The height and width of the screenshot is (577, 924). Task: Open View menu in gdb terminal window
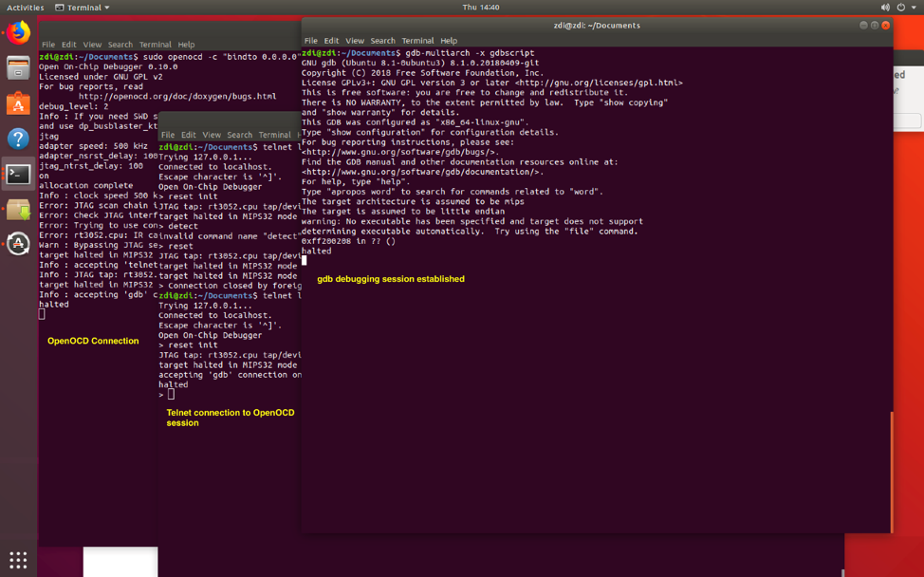(x=355, y=41)
